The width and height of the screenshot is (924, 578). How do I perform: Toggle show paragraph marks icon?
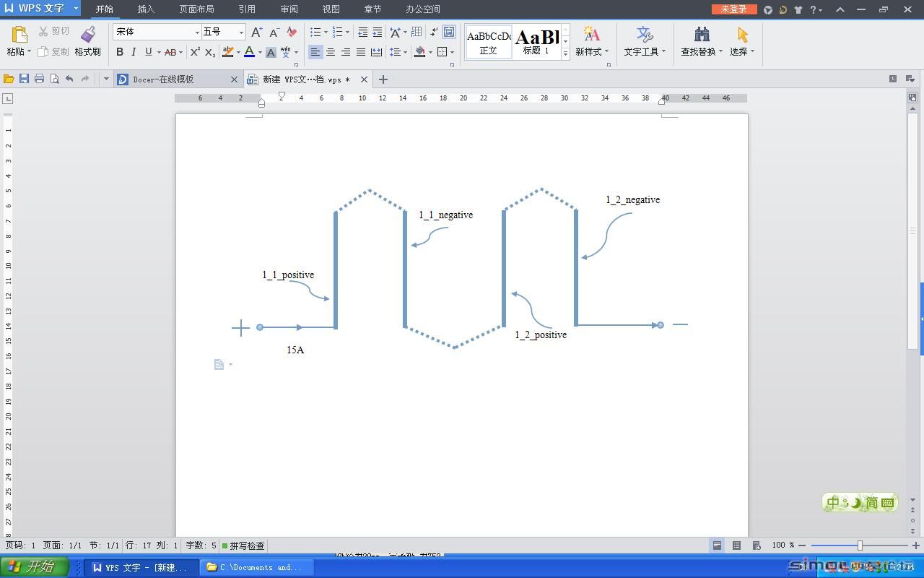433,32
